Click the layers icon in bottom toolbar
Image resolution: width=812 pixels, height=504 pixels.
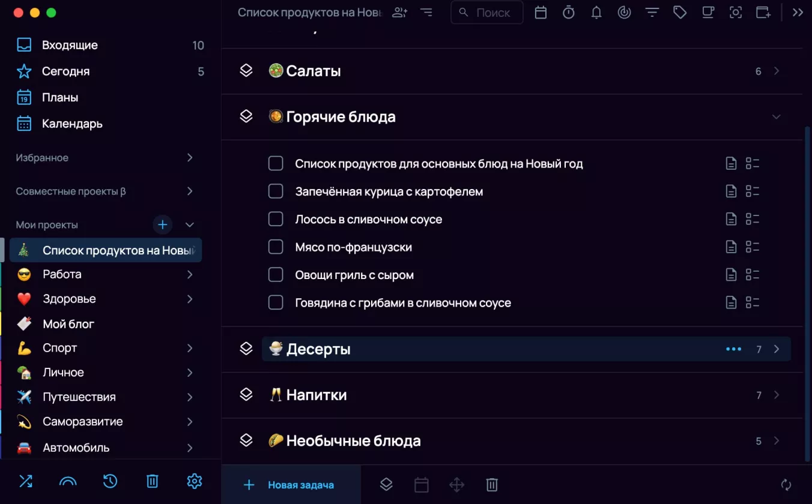[x=386, y=484]
